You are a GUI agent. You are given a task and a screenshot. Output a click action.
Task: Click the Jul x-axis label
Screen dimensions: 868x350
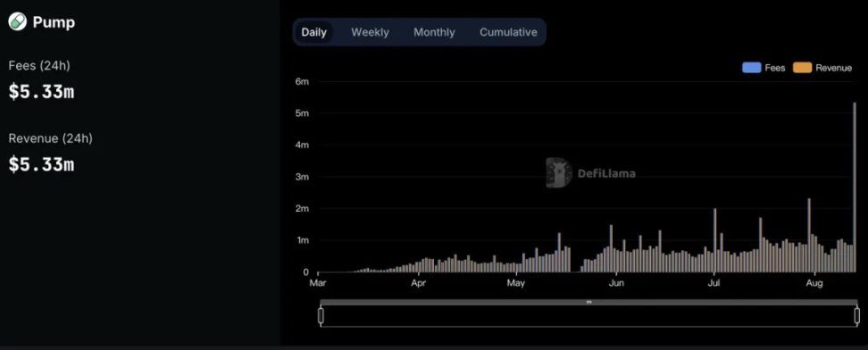coord(714,284)
